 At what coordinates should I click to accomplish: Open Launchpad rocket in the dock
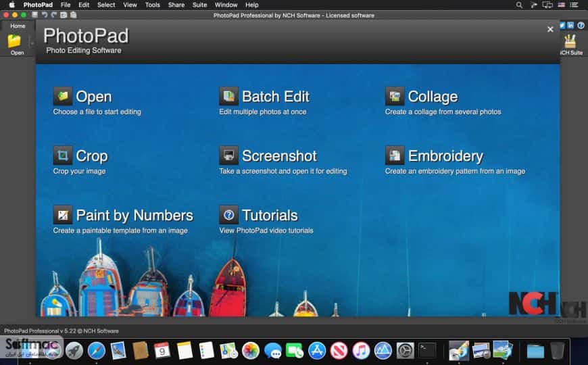[x=74, y=351]
